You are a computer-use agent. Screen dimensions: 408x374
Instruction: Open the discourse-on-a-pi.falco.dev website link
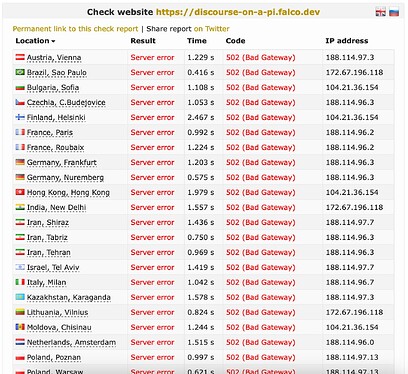[x=238, y=12]
